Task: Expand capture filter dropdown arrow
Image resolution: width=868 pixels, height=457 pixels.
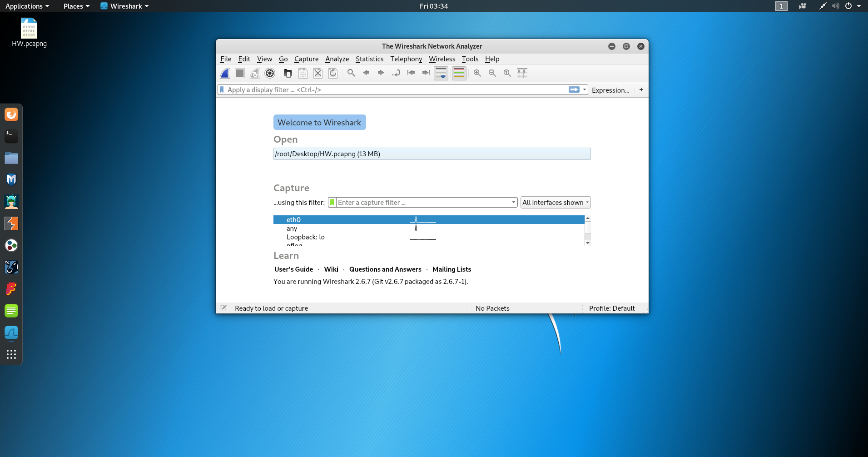Action: coord(514,203)
